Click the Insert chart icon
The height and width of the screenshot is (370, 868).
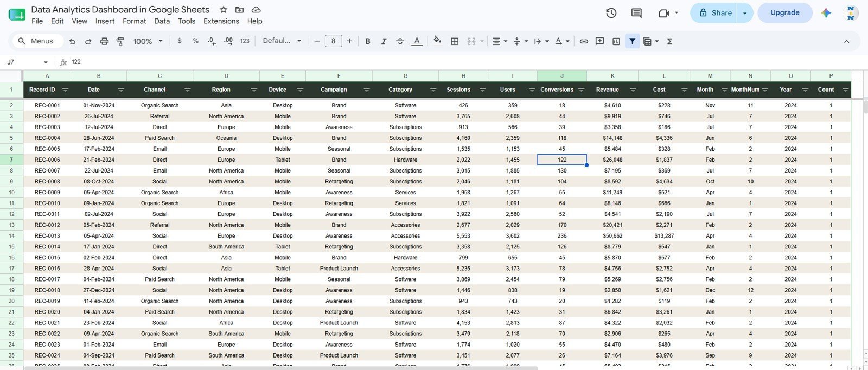(616, 41)
